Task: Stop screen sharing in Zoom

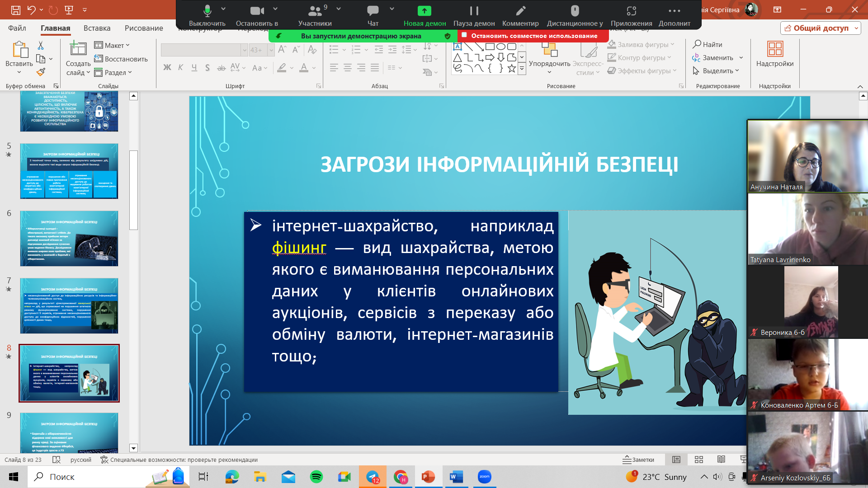Action: click(533, 36)
